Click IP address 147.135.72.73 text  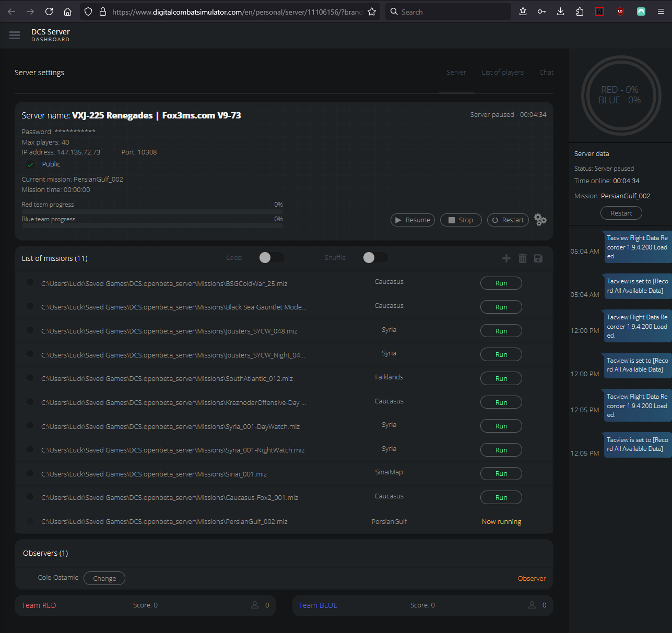pos(61,152)
